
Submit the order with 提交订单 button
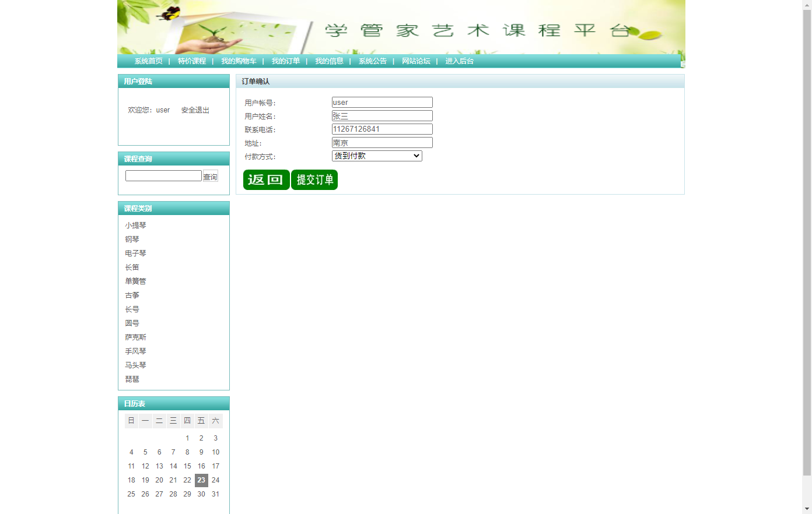pos(314,179)
